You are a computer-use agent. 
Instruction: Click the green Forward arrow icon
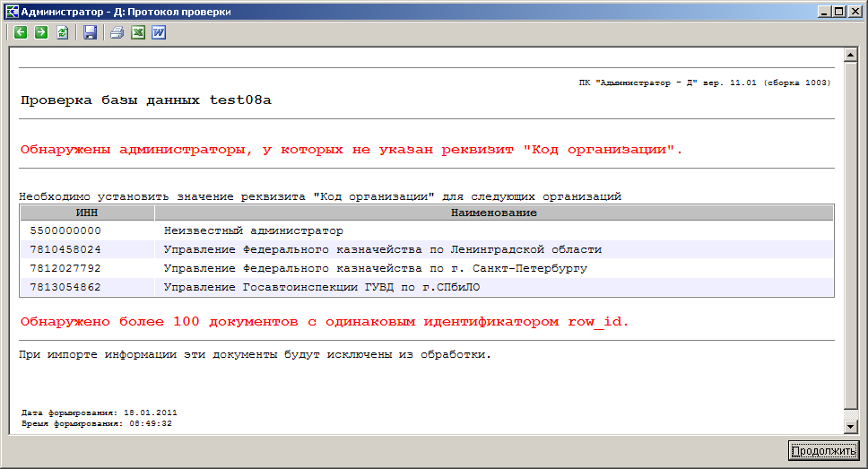coord(41,32)
